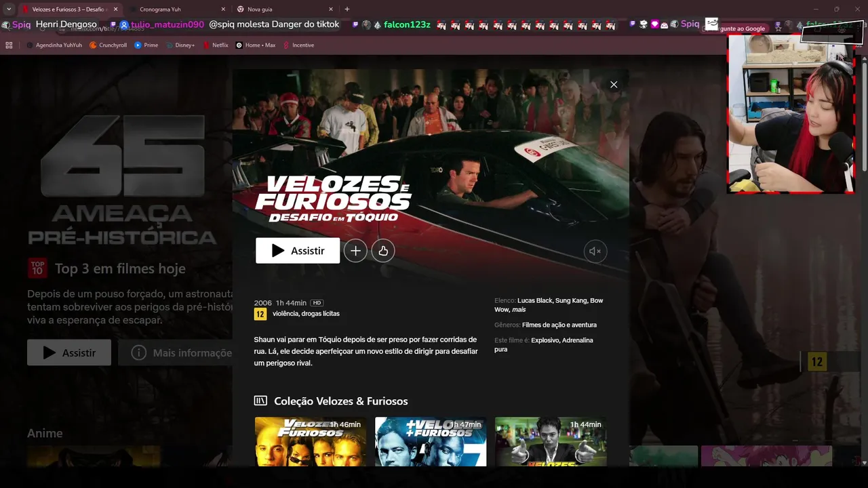Image resolution: width=868 pixels, height=488 pixels.
Task: Close the movie details dialog
Action: (614, 85)
